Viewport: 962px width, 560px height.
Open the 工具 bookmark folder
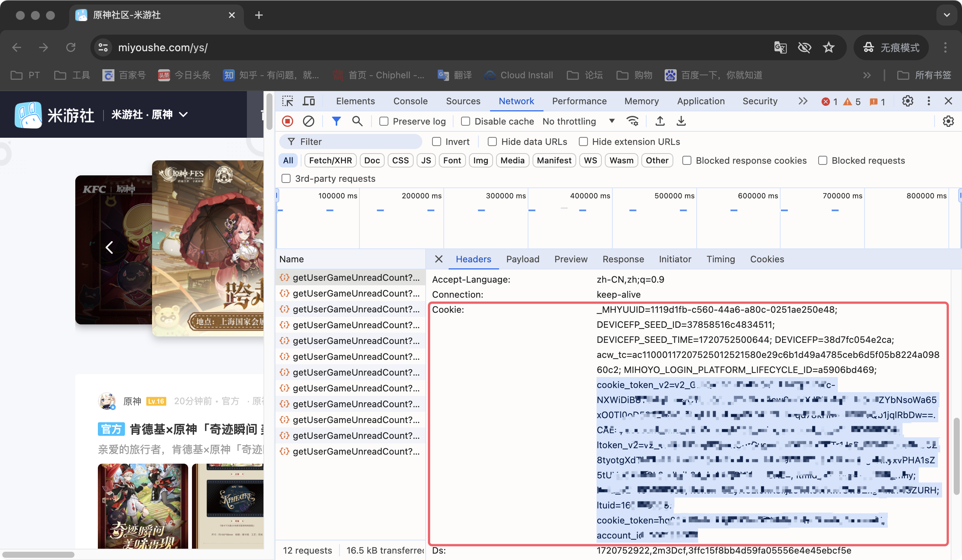coord(72,75)
